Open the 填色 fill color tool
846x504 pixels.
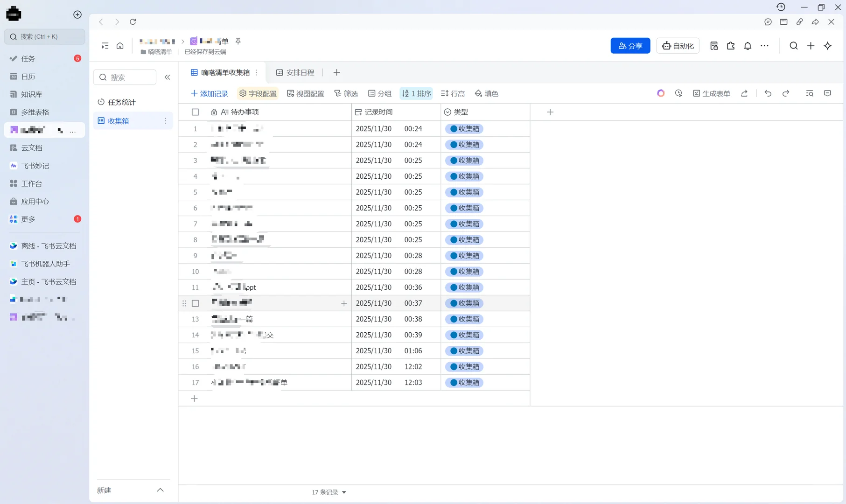point(486,93)
